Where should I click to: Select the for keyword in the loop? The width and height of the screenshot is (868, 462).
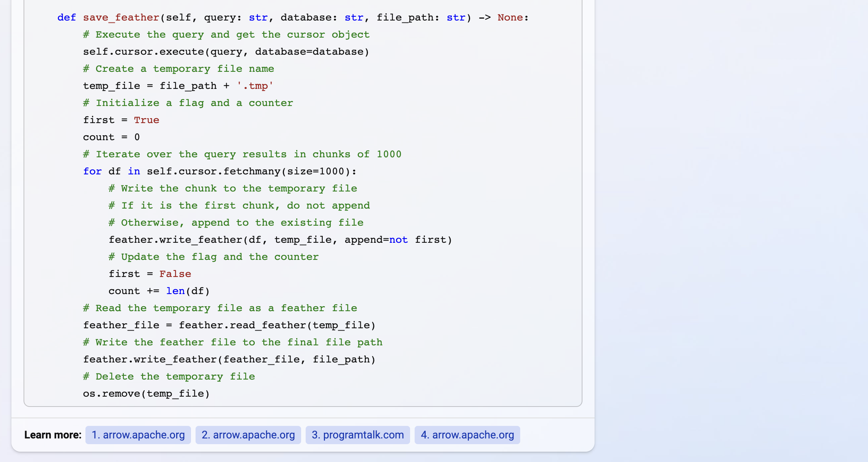point(92,171)
